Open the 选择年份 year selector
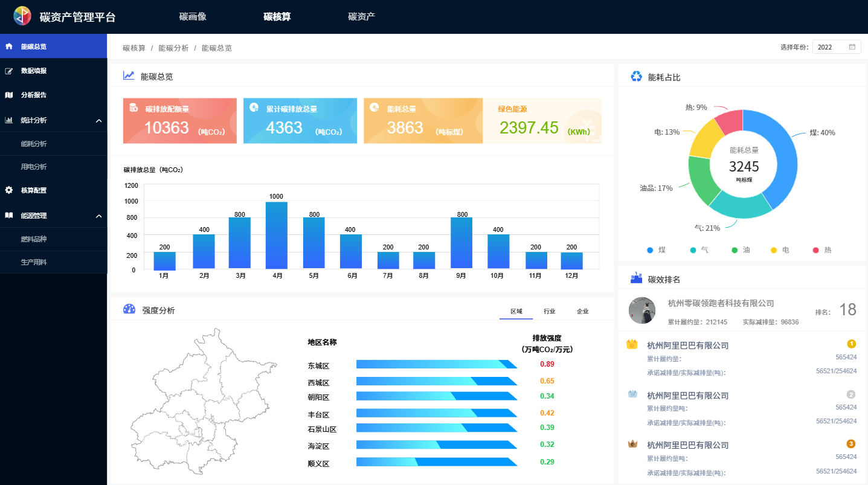This screenshot has width=868, height=485. pos(835,47)
